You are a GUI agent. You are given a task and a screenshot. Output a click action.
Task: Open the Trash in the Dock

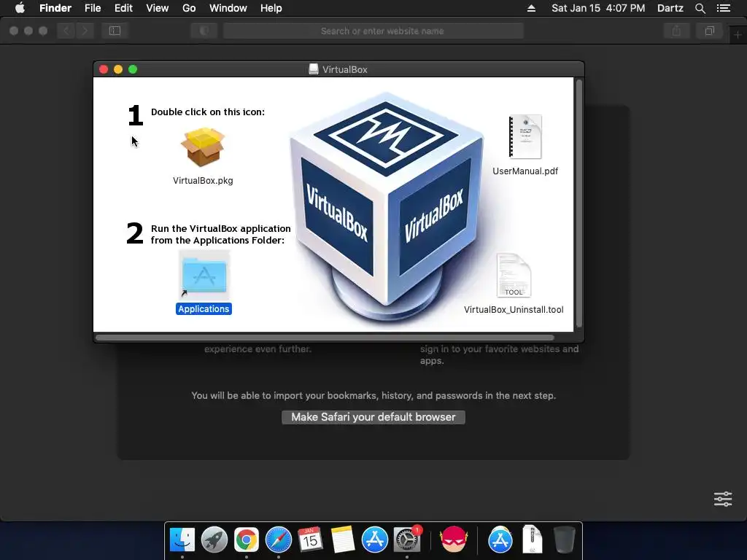click(565, 540)
